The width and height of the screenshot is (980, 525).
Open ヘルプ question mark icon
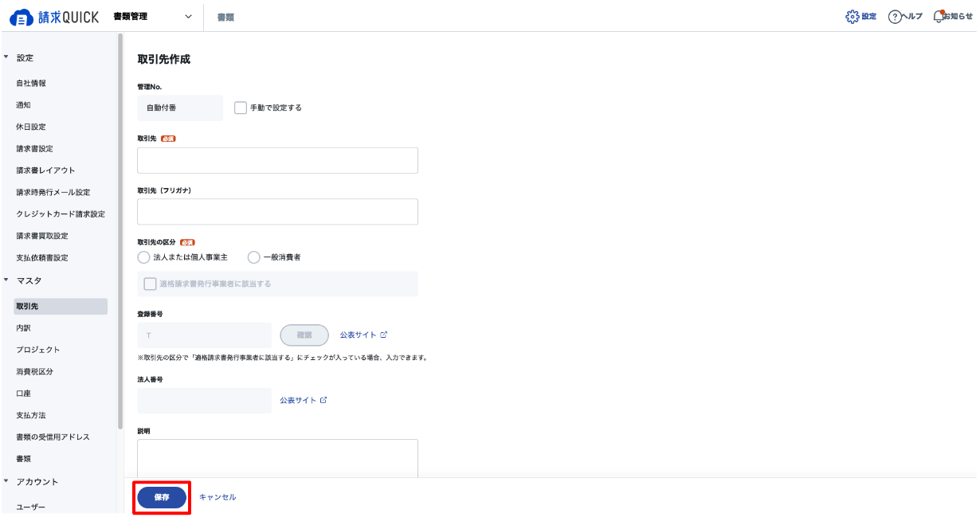point(894,16)
